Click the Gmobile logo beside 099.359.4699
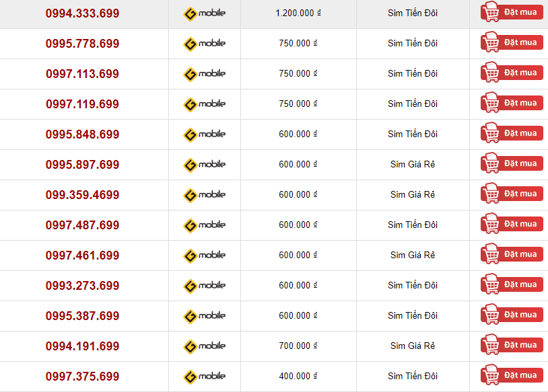The width and height of the screenshot is (548, 392). coord(205,195)
